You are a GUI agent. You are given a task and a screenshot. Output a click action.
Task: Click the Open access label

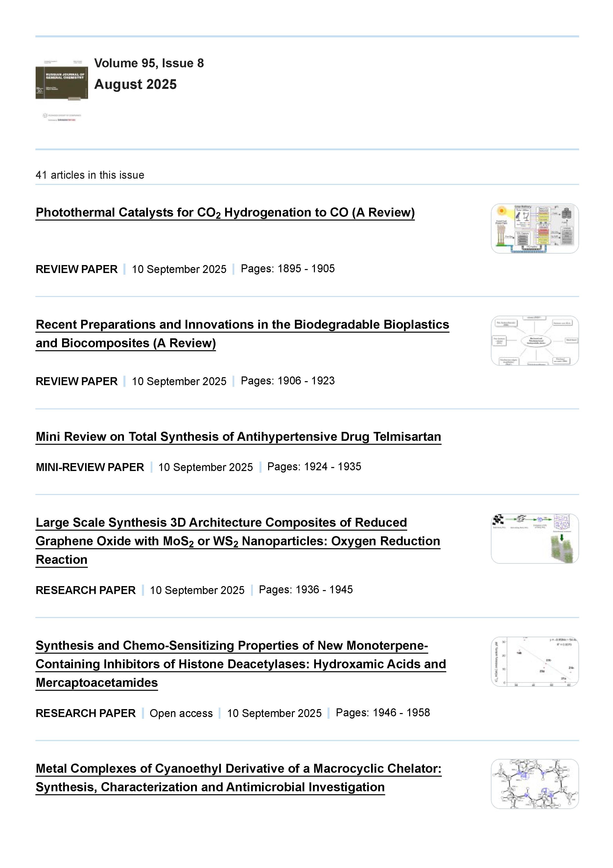click(181, 713)
